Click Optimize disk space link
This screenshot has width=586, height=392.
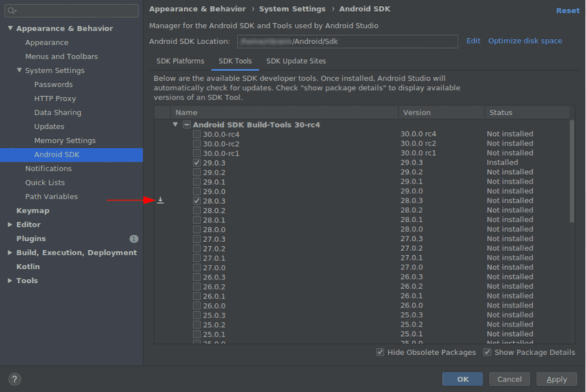pyautogui.click(x=525, y=41)
